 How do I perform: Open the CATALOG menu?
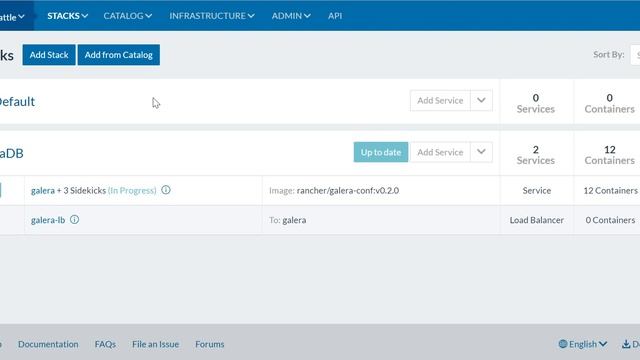[128, 16]
